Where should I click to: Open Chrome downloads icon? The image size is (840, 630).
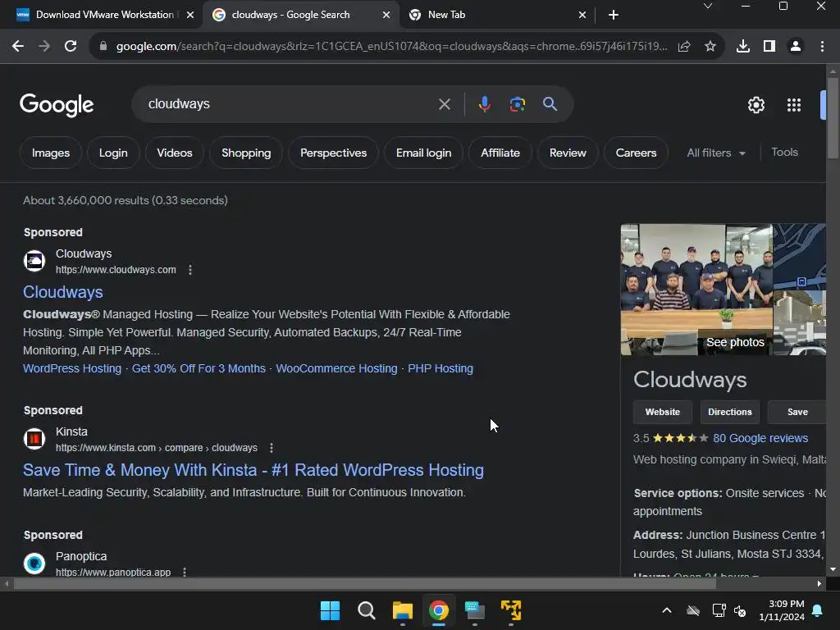743,46
